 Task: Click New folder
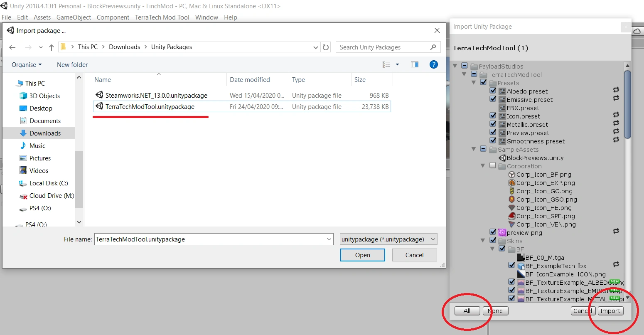point(72,65)
